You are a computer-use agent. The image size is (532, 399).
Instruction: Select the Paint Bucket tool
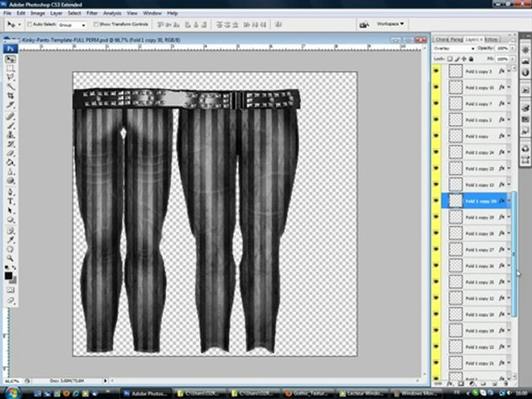click(x=11, y=162)
